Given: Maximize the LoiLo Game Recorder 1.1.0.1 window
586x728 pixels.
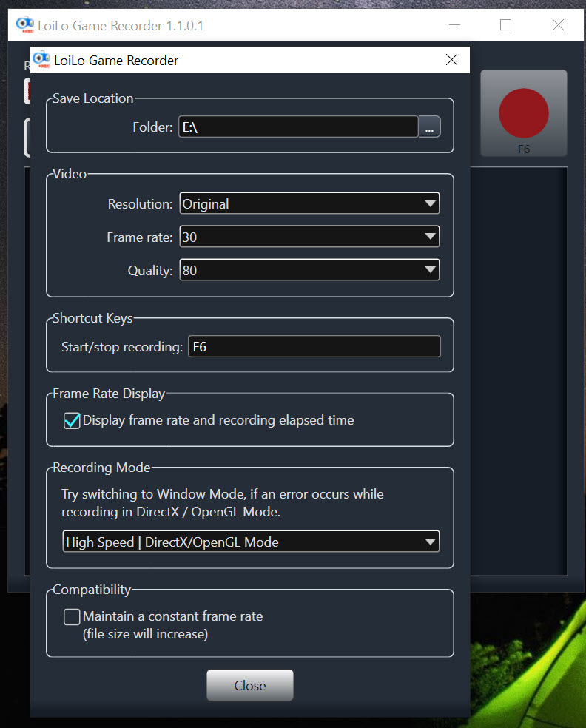Looking at the screenshot, I should click(505, 24).
